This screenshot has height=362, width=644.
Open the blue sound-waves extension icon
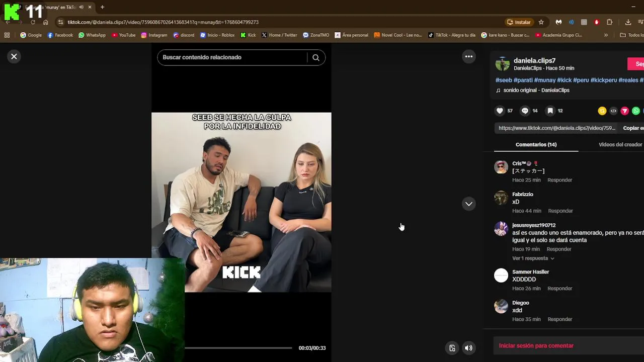pos(571,22)
